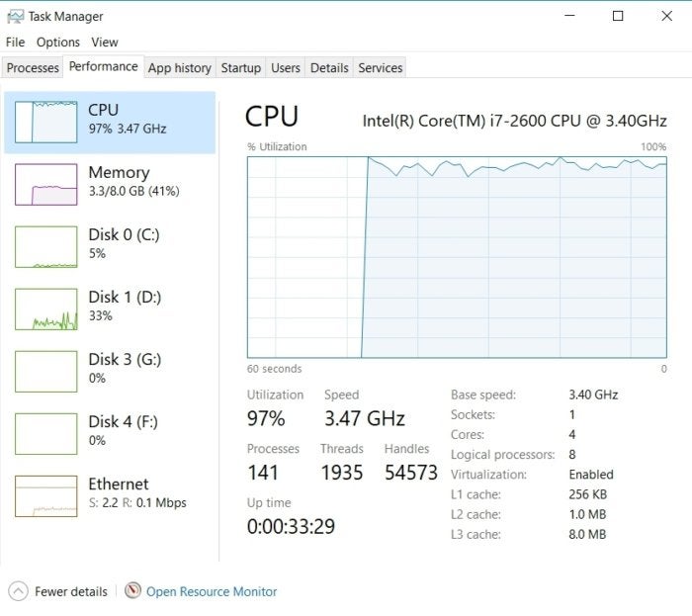Image resolution: width=692 pixels, height=616 pixels.
Task: Click the 60 seconds graph label
Action: [x=274, y=369]
